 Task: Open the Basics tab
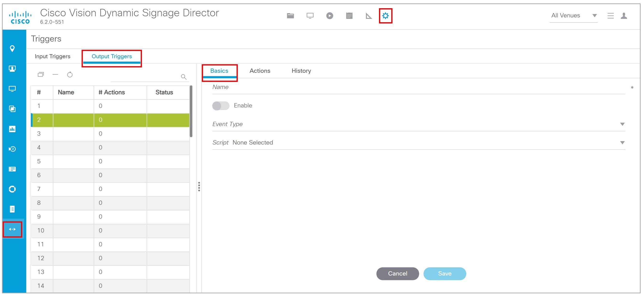pyautogui.click(x=219, y=71)
